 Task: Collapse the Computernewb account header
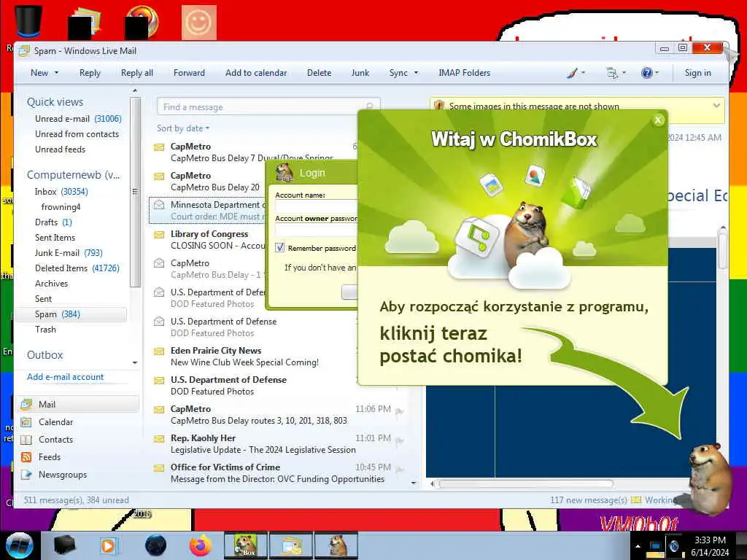coord(74,175)
